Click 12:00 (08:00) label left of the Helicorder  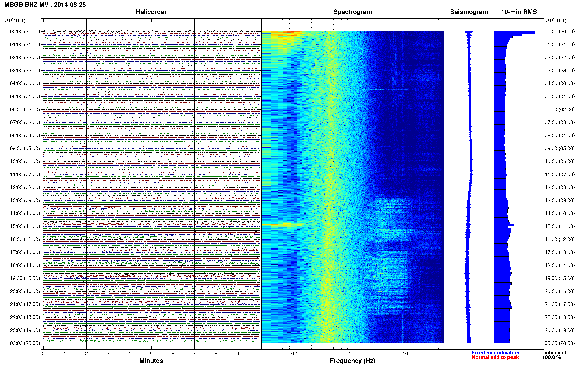point(25,187)
